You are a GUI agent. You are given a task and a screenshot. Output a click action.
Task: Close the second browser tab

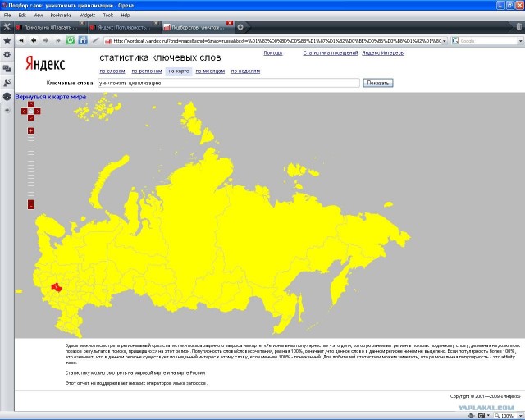(x=155, y=23)
